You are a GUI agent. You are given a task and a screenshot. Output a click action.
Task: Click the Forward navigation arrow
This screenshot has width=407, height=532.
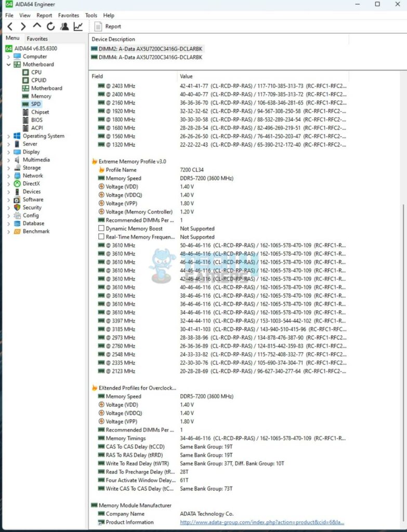click(x=23, y=26)
